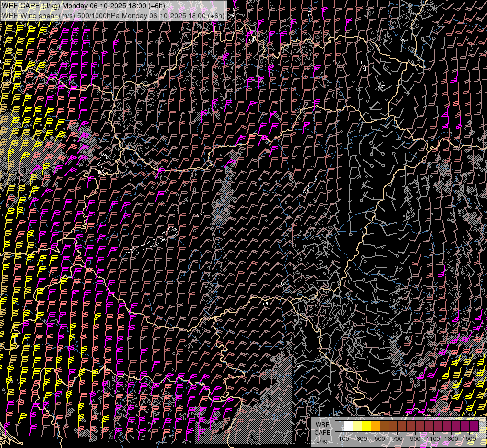Pick the pale yellow CAPE legend swatch
Viewport: 487px width, 448px height.
pyautogui.click(x=357, y=426)
